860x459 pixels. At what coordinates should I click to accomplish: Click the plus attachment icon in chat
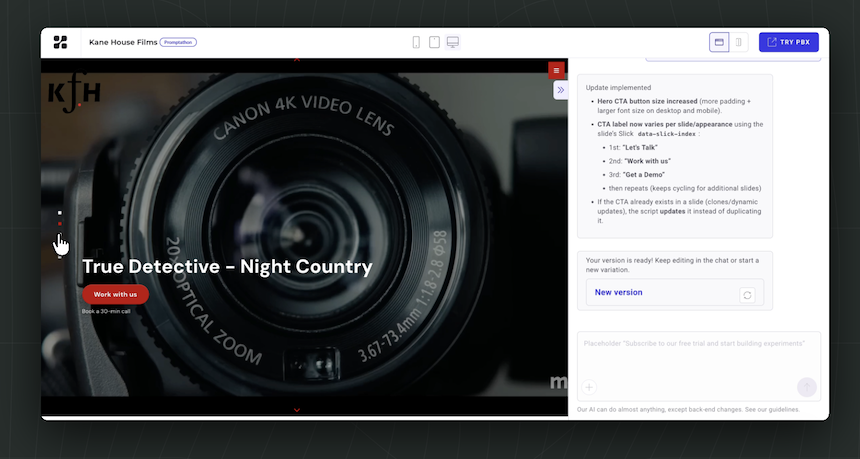pyautogui.click(x=589, y=387)
